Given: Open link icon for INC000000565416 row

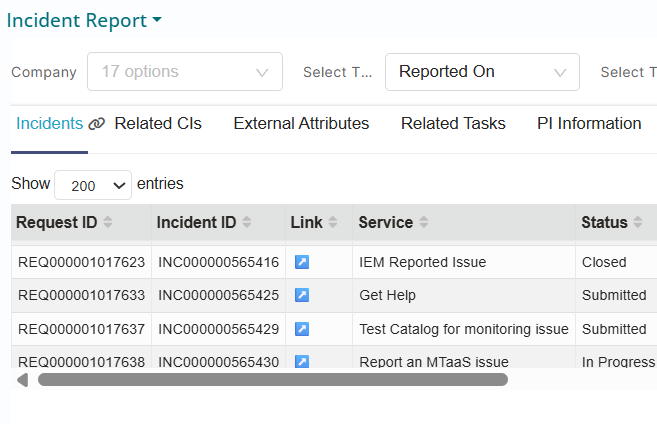Looking at the screenshot, I should click(x=302, y=262).
